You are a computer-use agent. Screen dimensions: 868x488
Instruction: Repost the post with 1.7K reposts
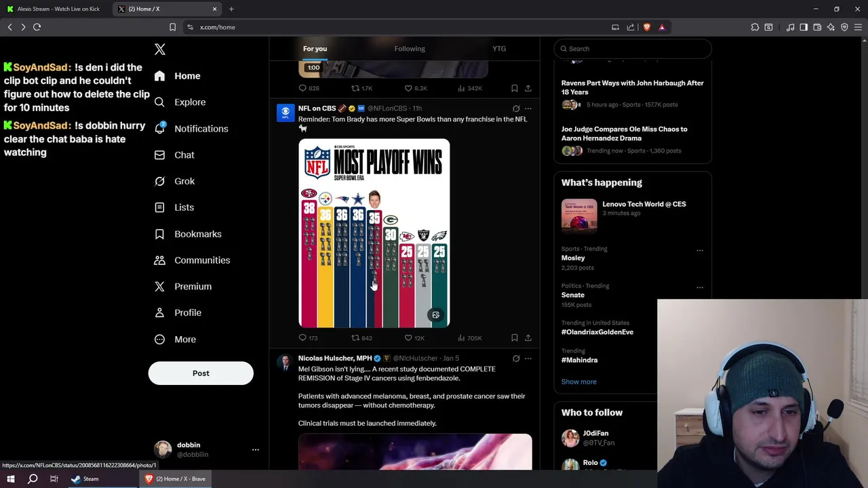click(x=361, y=88)
